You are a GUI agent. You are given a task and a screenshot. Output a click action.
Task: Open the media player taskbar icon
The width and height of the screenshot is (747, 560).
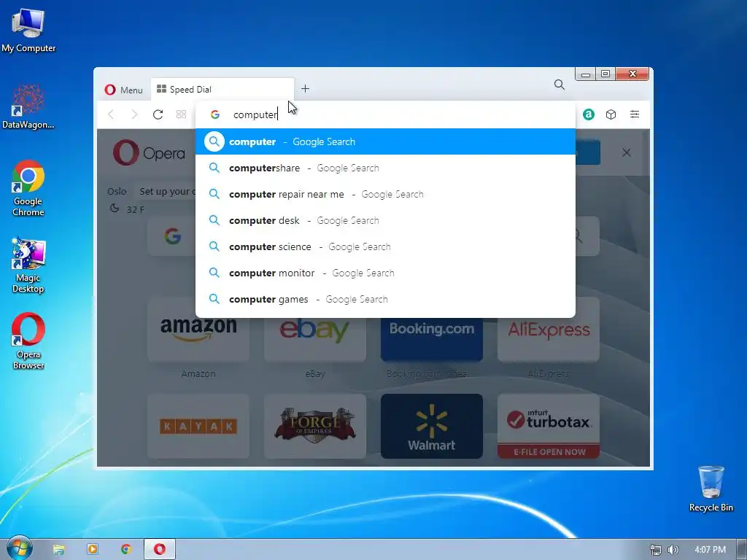pos(93,549)
